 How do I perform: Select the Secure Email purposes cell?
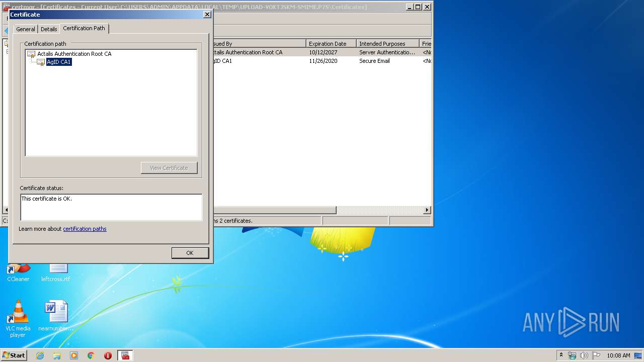pyautogui.click(x=374, y=61)
